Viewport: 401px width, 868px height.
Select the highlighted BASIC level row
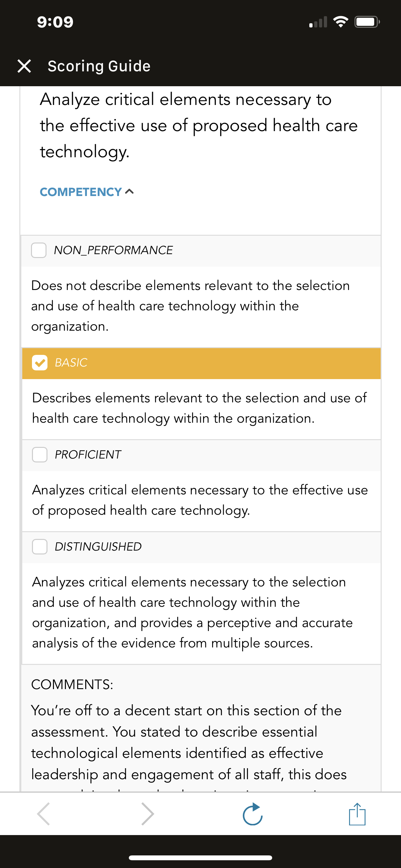201,363
